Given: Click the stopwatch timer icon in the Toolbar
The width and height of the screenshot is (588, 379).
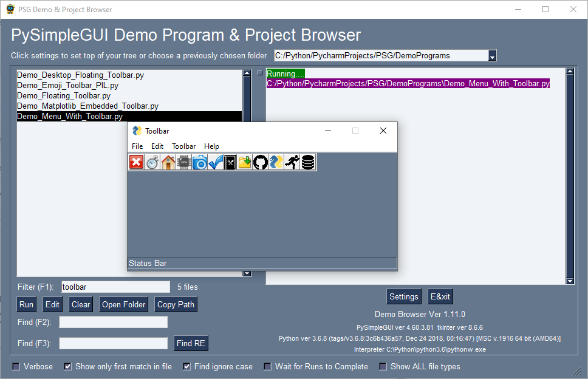Looking at the screenshot, I should point(152,162).
